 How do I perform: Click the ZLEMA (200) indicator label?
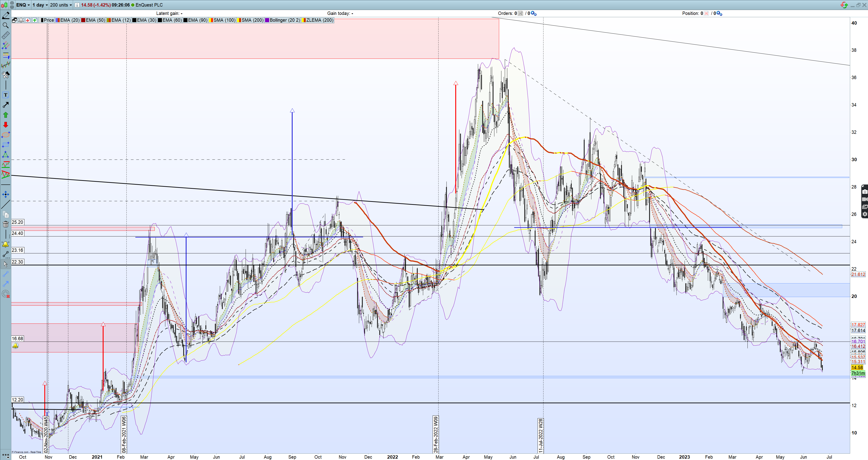pyautogui.click(x=318, y=20)
